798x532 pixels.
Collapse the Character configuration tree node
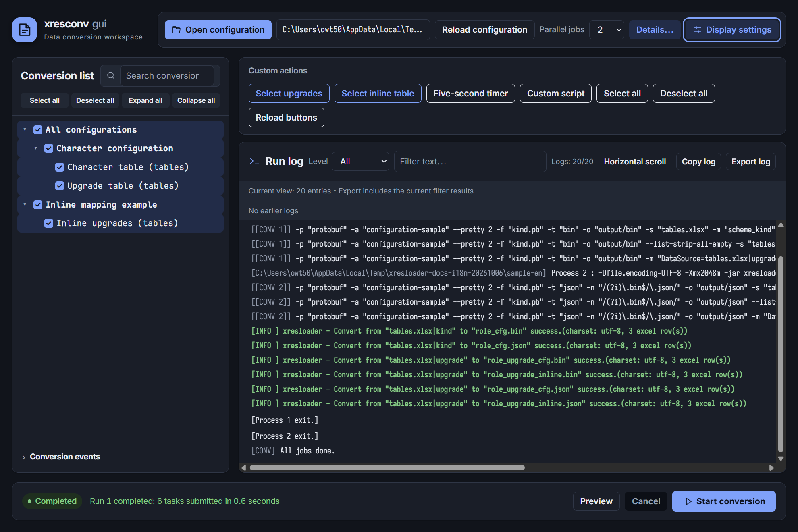pos(36,148)
